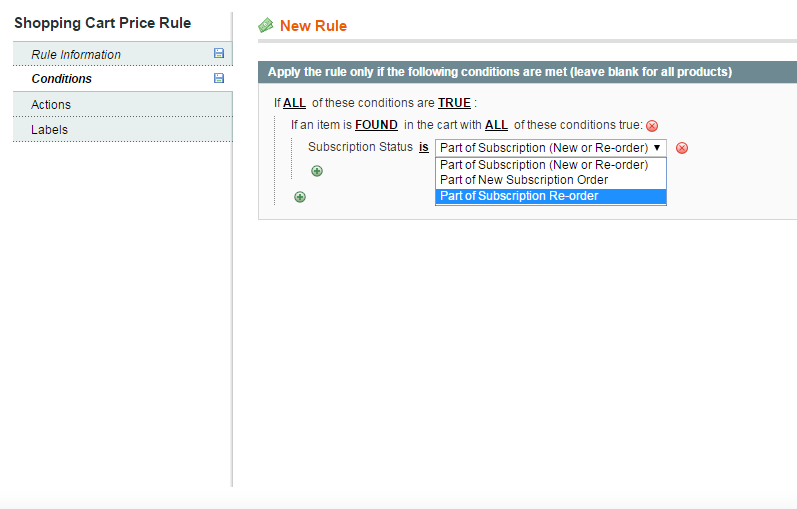Click the green money icon next to New Rule
Screen dimensions: 797x509
(x=266, y=25)
